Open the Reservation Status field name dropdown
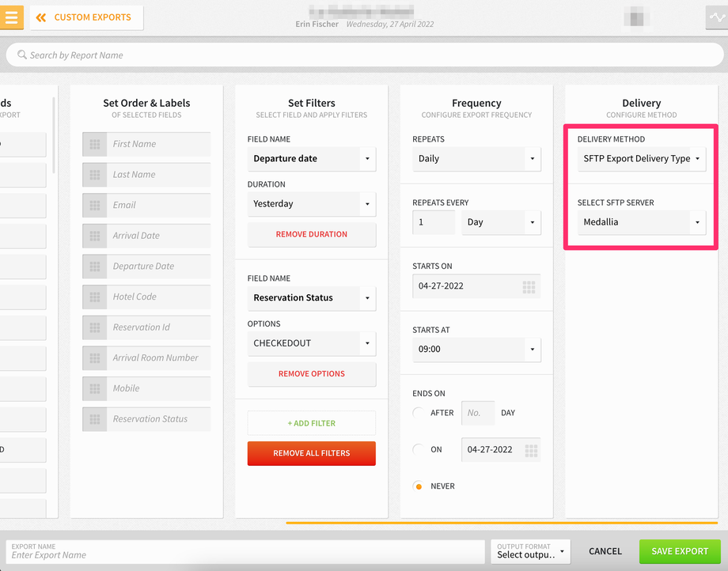The height and width of the screenshot is (571, 728). point(312,298)
